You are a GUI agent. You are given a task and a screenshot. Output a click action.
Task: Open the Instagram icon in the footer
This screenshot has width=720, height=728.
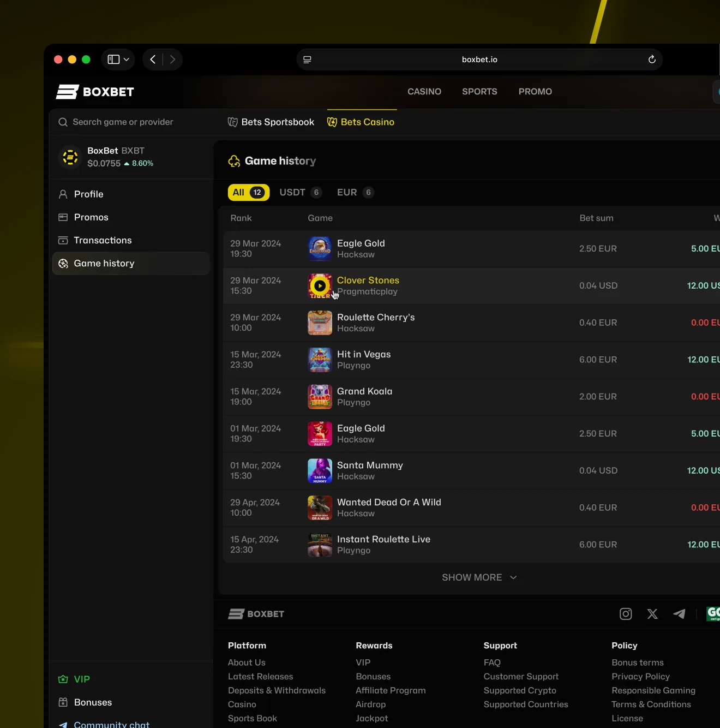click(x=626, y=614)
